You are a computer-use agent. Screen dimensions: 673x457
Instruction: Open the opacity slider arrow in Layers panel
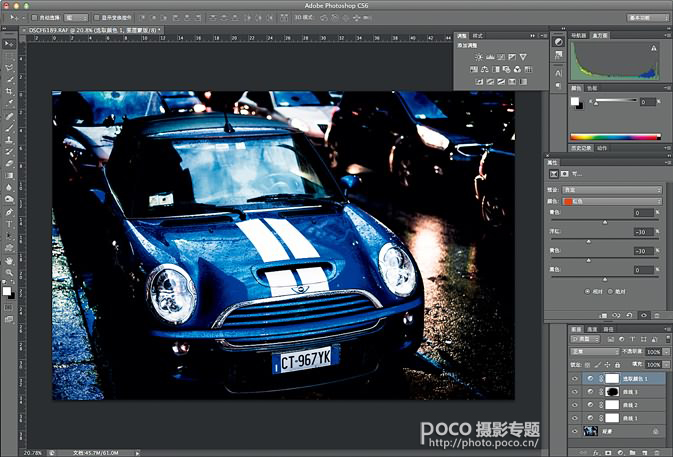(666, 351)
